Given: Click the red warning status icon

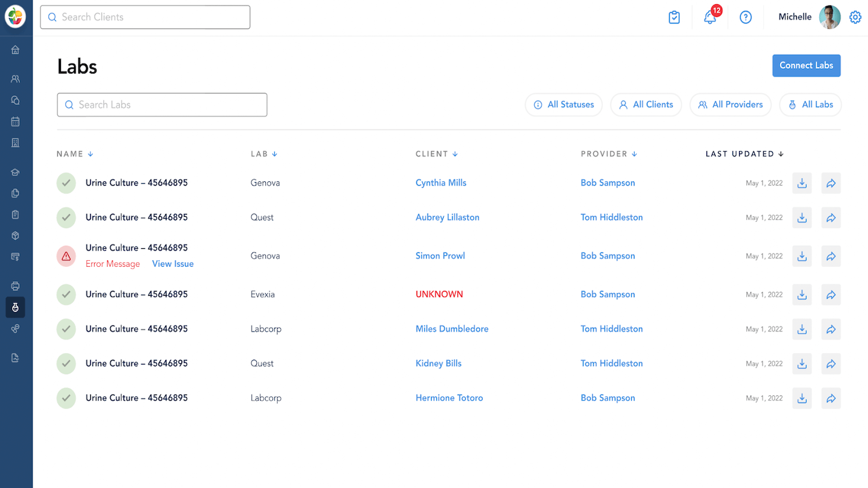Looking at the screenshot, I should (66, 256).
